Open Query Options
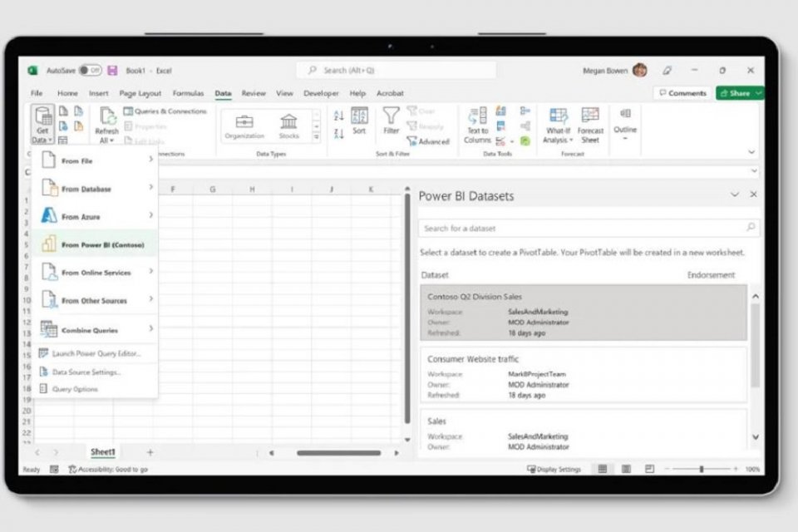Screen dimensions: 798x532 point(95,389)
